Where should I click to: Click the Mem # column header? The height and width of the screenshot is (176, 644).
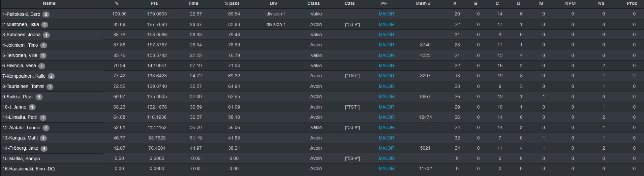pos(423,3)
